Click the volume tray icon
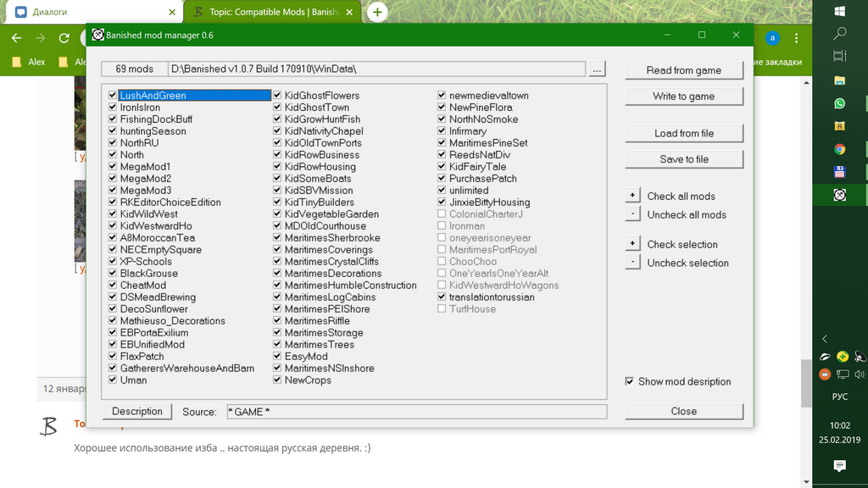Image resolution: width=868 pixels, height=488 pixels. (x=860, y=374)
